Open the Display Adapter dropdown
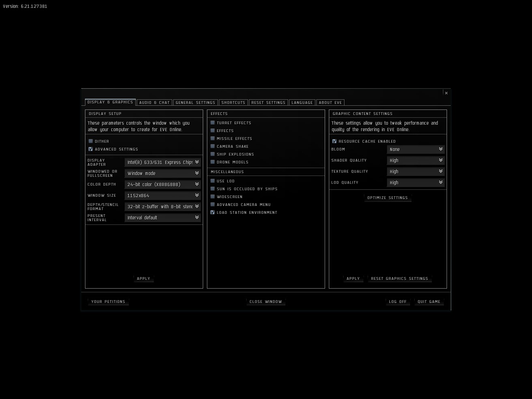This screenshot has height=399, width=532. pos(163,162)
